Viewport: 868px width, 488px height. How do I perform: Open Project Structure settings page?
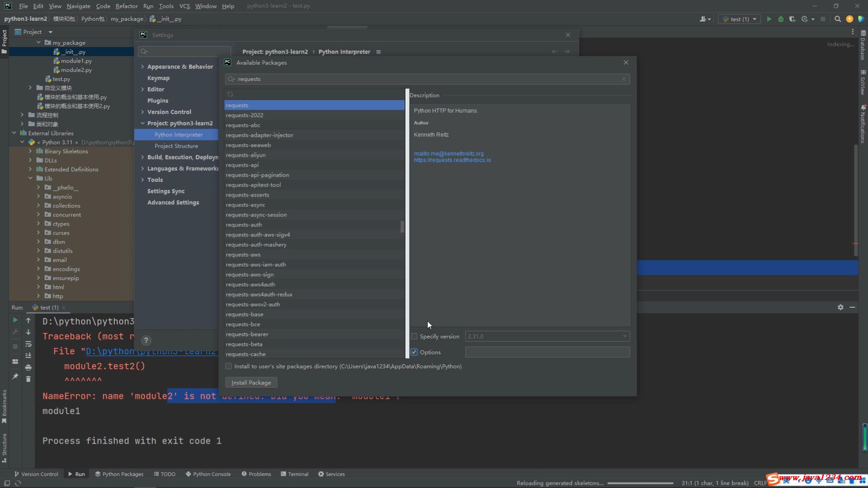click(176, 146)
